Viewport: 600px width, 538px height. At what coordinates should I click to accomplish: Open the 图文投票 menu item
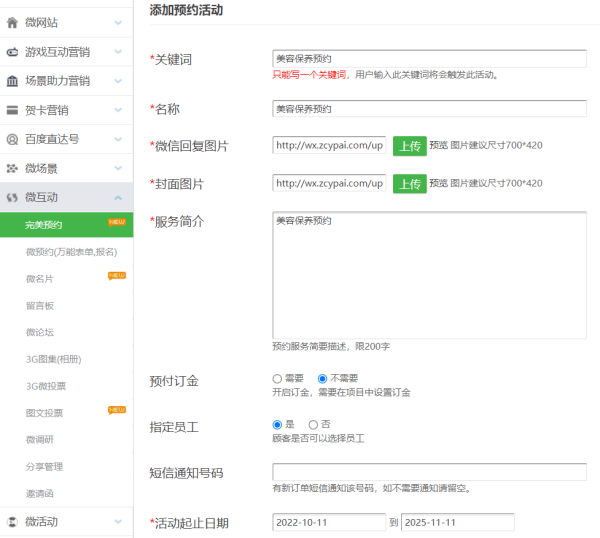[44, 413]
